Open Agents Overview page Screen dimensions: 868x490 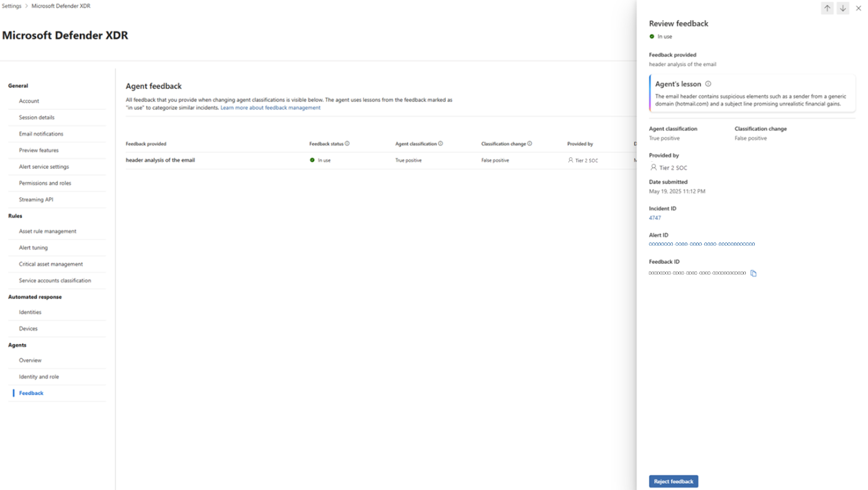pyautogui.click(x=30, y=360)
